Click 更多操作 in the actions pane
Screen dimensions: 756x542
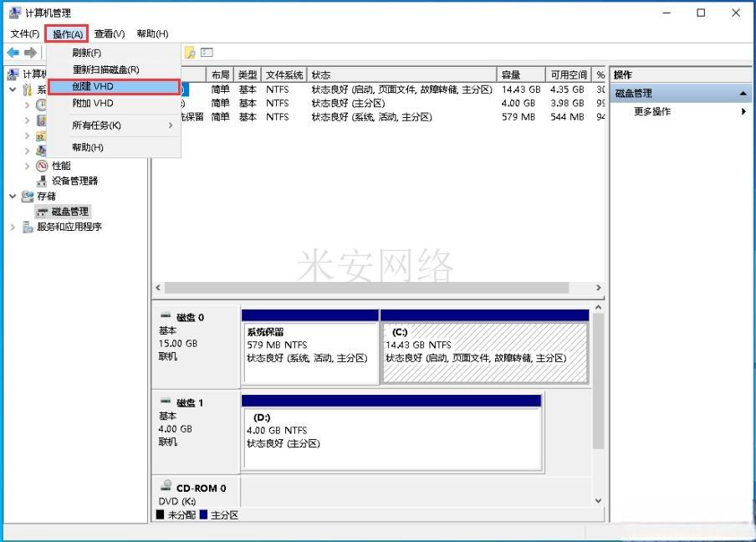click(x=651, y=112)
